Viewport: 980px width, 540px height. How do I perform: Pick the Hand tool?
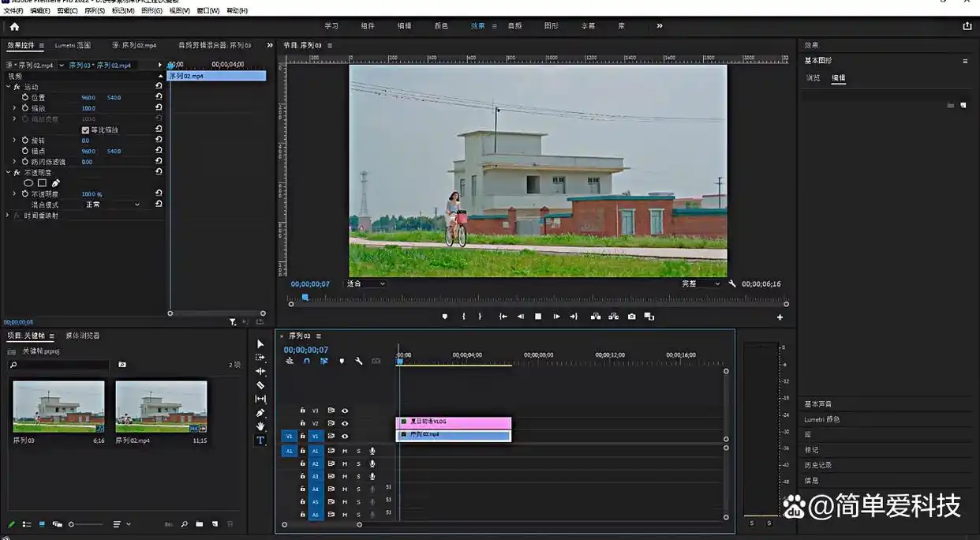click(260, 426)
